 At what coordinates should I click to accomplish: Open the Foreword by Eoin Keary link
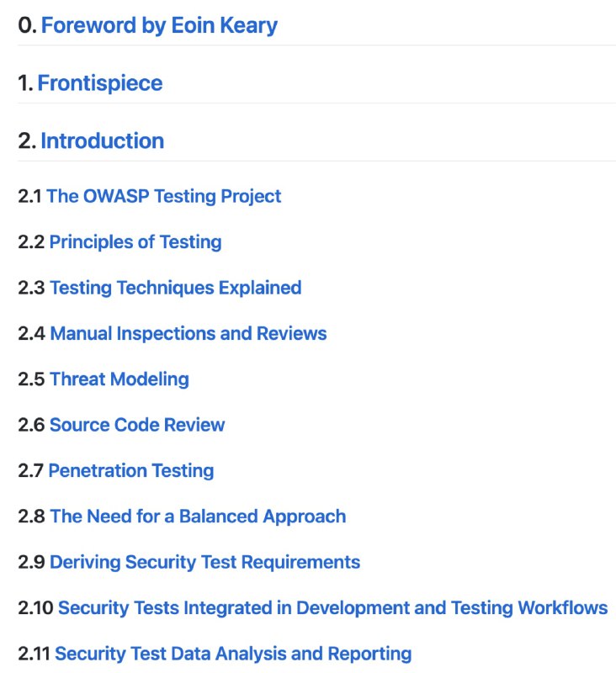pos(159,25)
